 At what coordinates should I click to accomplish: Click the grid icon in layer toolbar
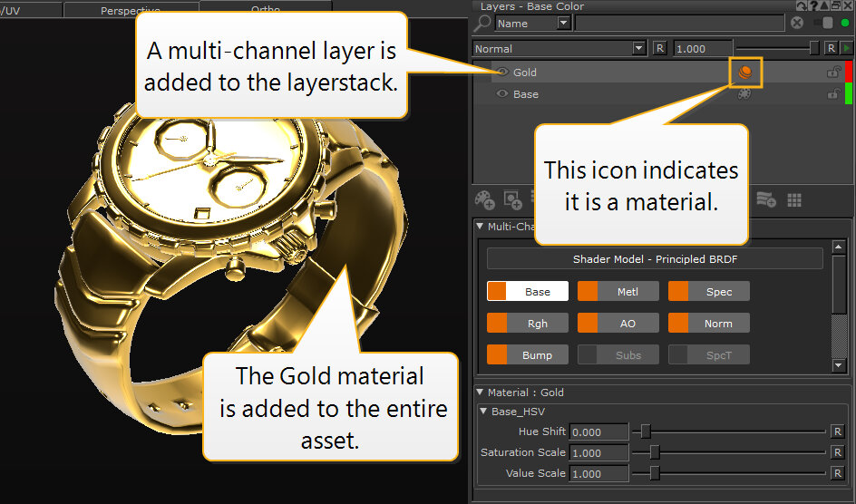[794, 199]
